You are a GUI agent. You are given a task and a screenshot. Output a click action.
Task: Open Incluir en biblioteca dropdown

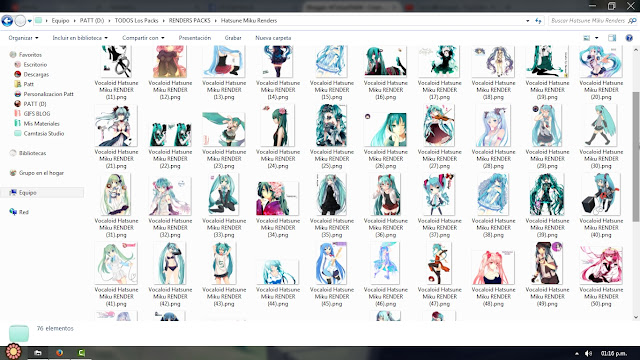click(80, 38)
